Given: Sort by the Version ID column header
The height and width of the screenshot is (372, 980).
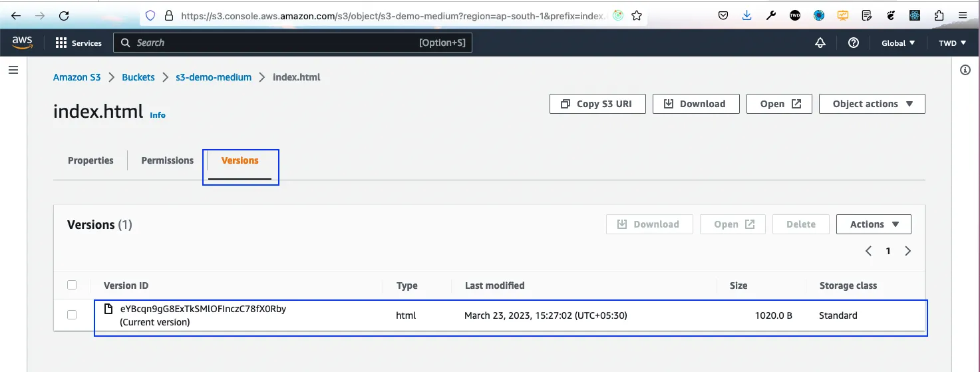Looking at the screenshot, I should click(126, 285).
